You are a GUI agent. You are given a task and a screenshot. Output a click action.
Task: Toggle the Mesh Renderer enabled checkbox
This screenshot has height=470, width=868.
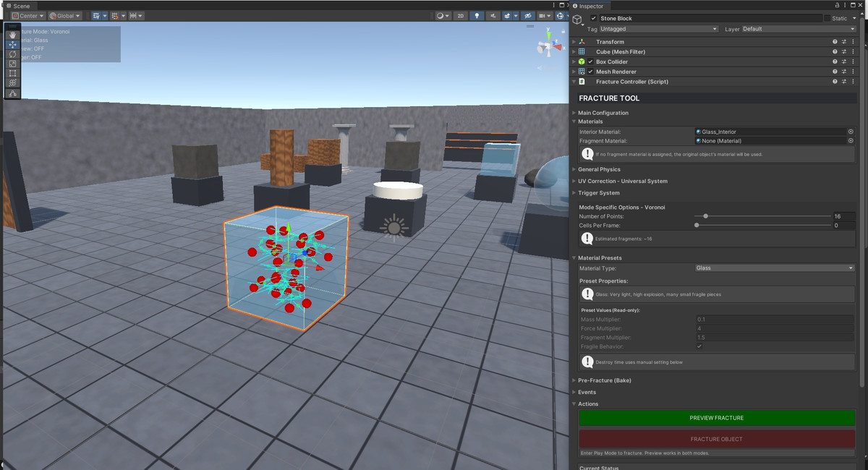[x=590, y=72]
